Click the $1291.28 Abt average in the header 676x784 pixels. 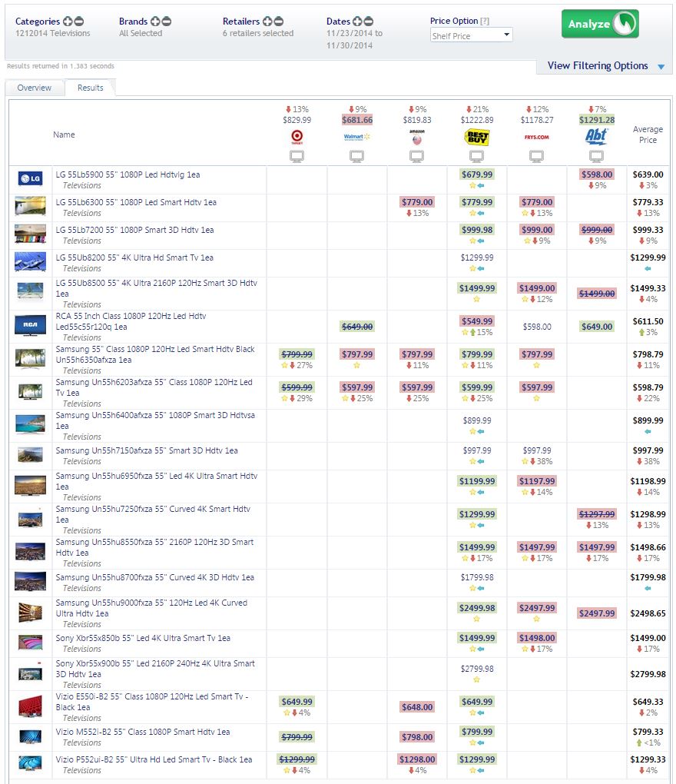point(597,120)
